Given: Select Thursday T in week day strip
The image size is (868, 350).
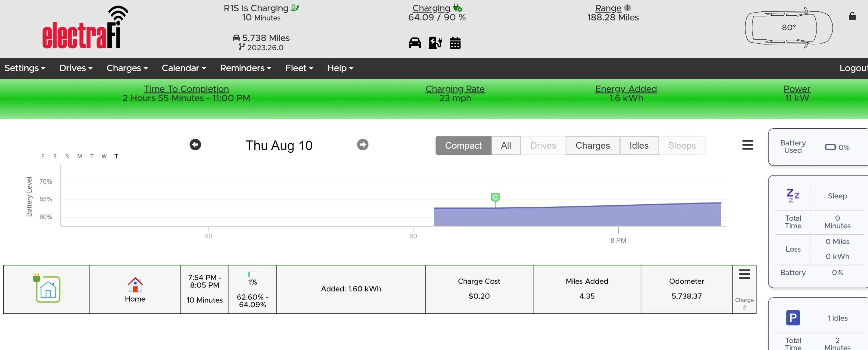Looking at the screenshot, I should (x=116, y=156).
